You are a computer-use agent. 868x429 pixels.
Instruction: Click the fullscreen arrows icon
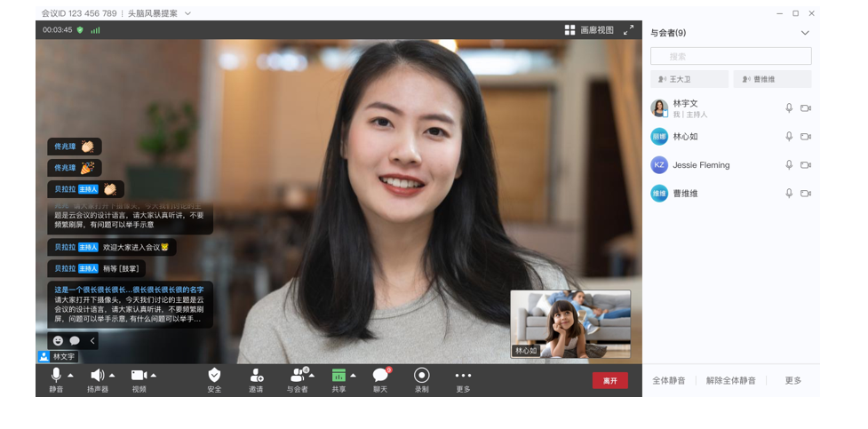point(628,29)
